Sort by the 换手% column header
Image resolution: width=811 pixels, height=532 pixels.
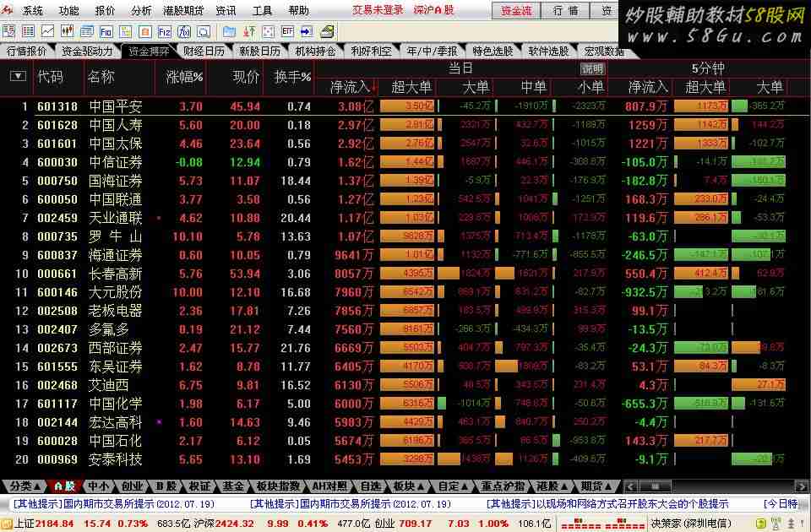tap(293, 77)
